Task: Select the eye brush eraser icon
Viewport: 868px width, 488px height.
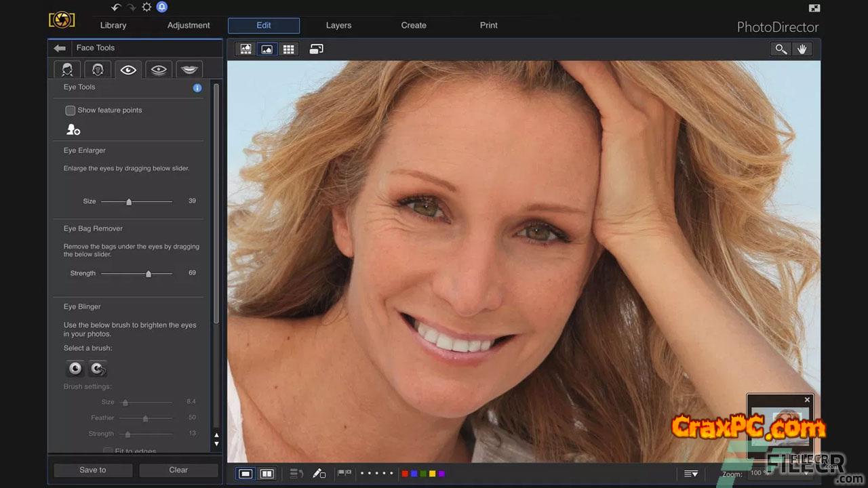Action: click(x=98, y=368)
